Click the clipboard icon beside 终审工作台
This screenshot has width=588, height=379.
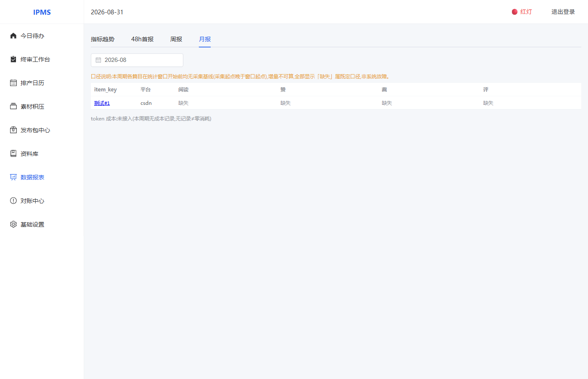pyautogui.click(x=13, y=59)
